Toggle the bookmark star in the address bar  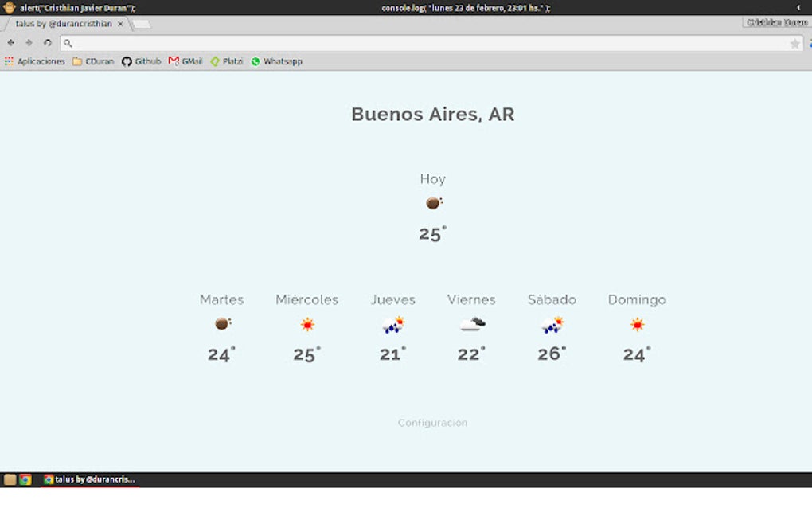pos(794,43)
